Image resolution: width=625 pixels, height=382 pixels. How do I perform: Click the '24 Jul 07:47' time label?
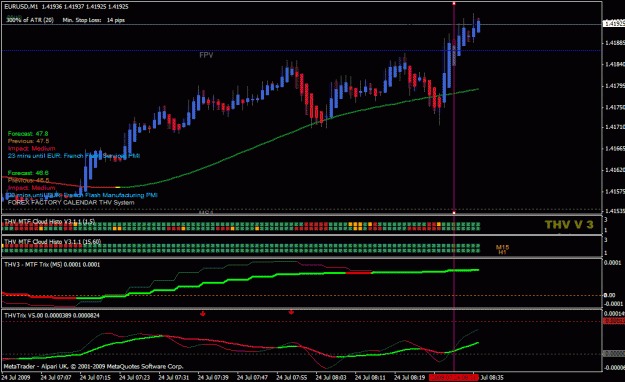tap(252, 377)
